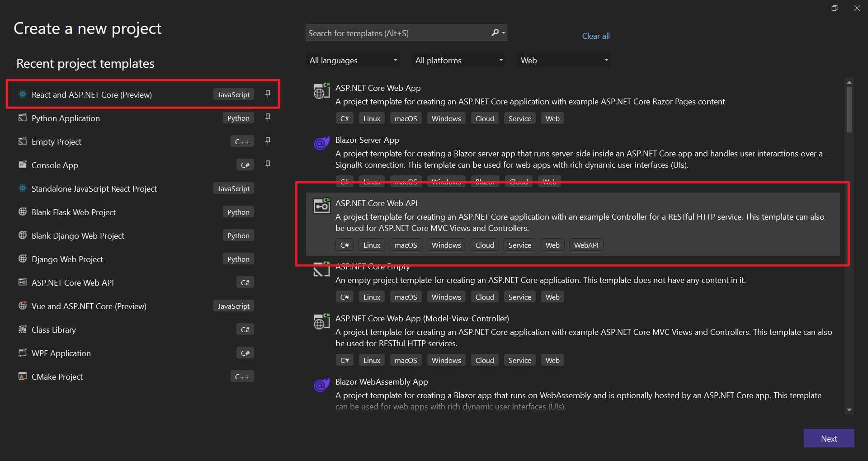Screen dimensions: 868x461
Task: Click the ASP.NET Core Web App (Model-View-Controller) icon
Action: (x=321, y=321)
